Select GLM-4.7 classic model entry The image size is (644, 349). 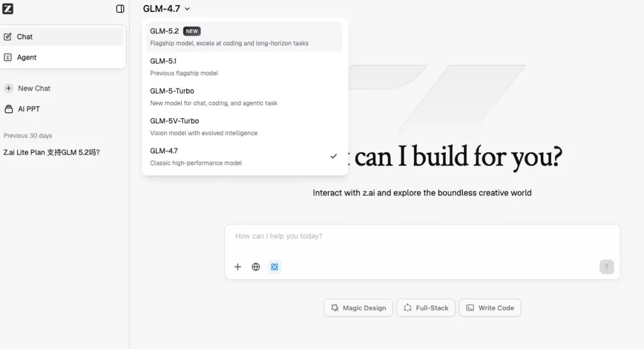tap(244, 157)
